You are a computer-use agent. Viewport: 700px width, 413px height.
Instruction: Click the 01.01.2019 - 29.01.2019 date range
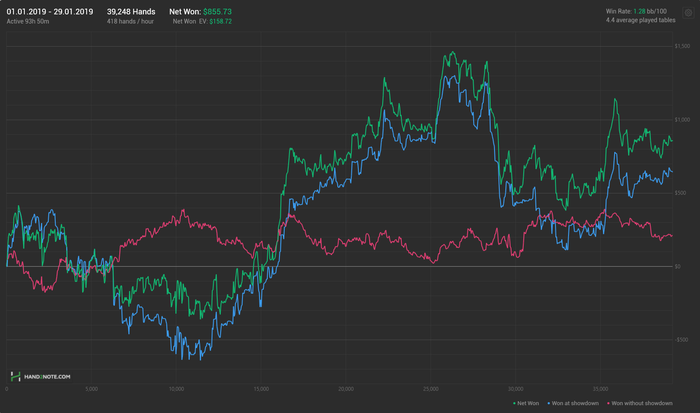[x=49, y=10]
